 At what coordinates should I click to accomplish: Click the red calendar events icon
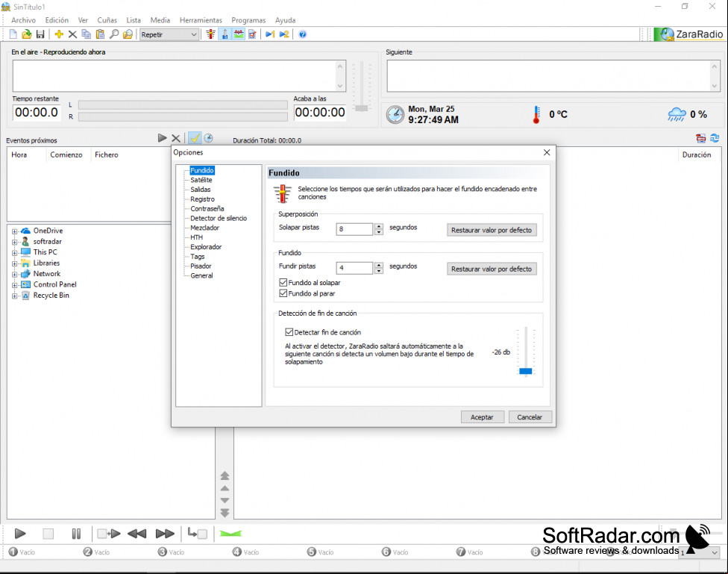point(700,138)
